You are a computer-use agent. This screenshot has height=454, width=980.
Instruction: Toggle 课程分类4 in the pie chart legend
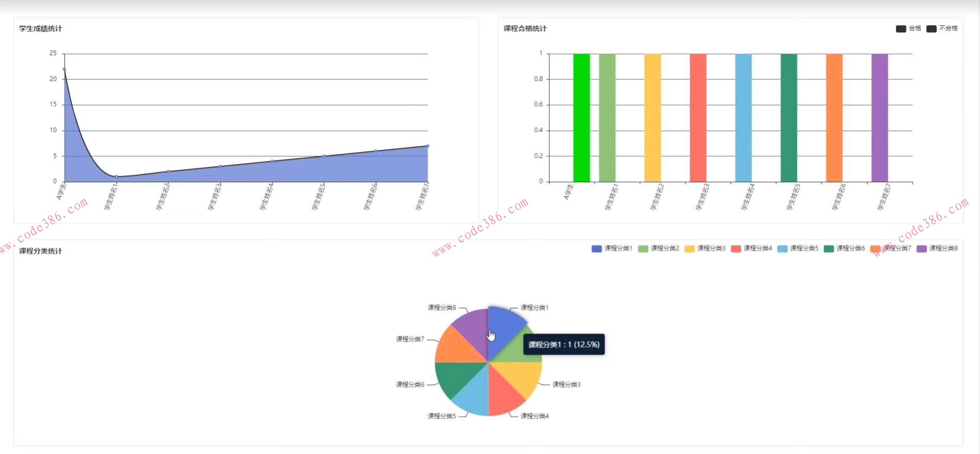[x=752, y=249]
